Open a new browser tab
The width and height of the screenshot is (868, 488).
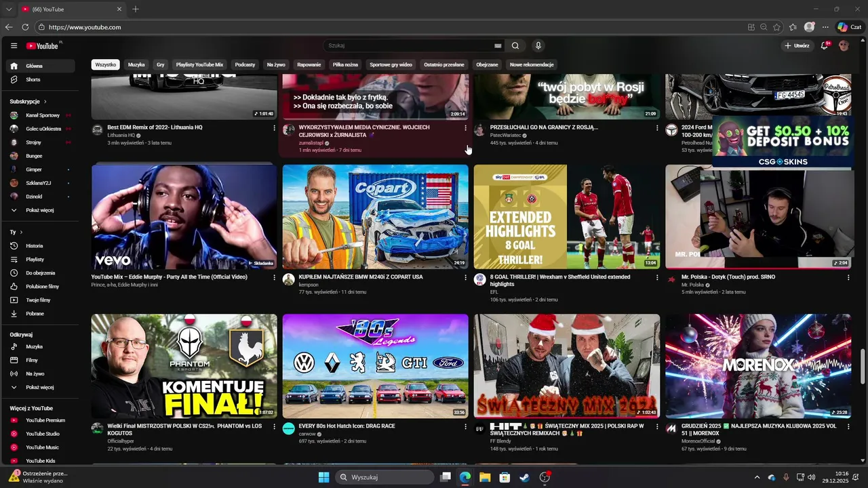tap(136, 9)
